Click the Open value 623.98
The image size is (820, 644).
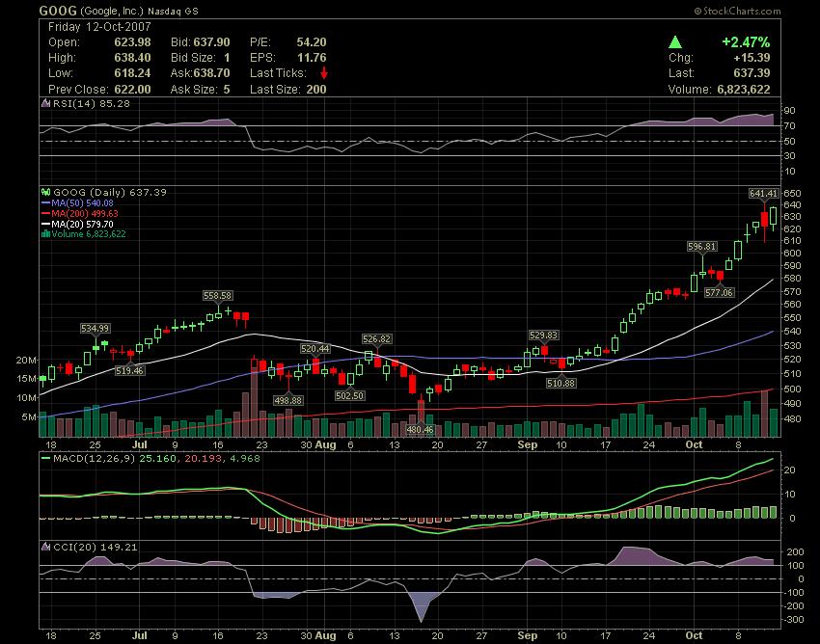tap(132, 42)
